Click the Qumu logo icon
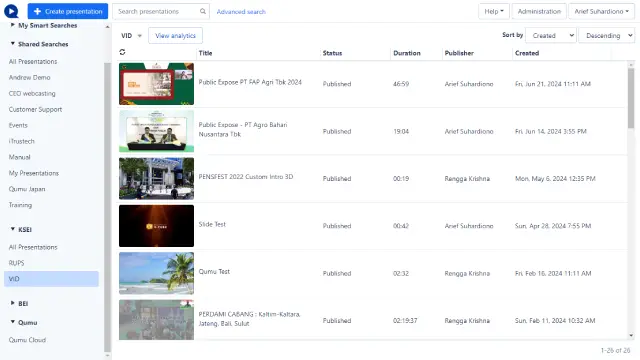640x360 pixels. (11, 11)
